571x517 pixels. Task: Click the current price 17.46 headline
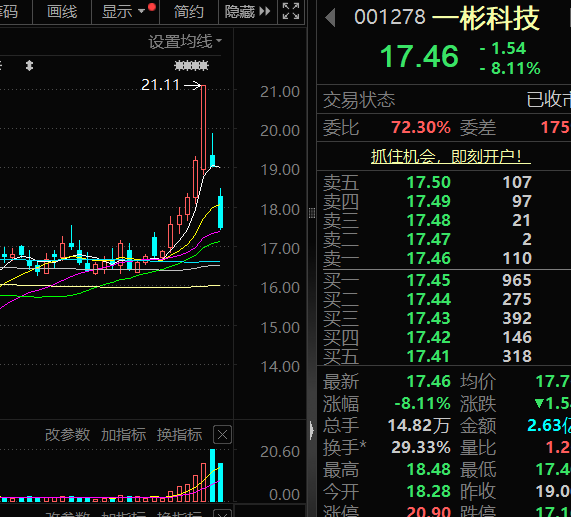point(419,56)
